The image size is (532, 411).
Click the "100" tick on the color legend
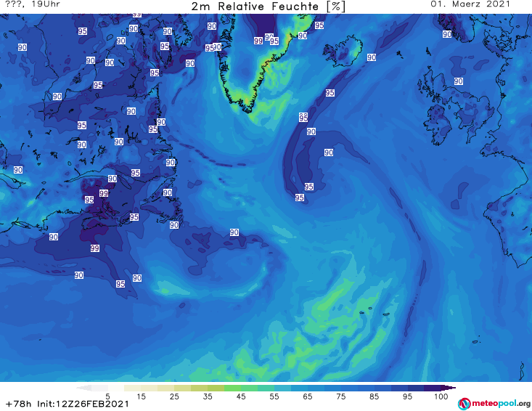tap(441, 396)
